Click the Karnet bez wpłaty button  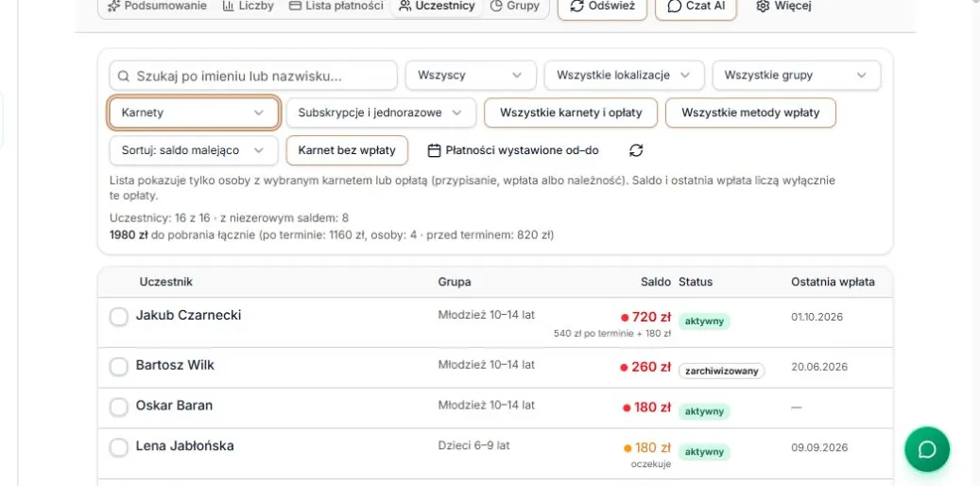[x=347, y=150]
